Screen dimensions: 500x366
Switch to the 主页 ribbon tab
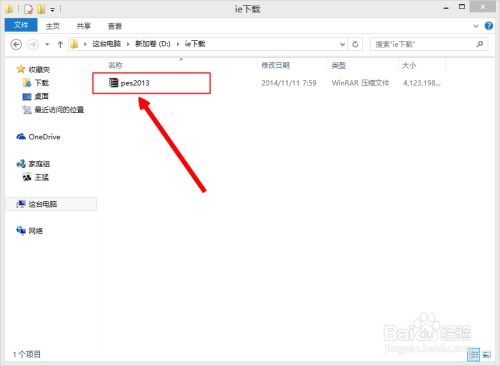pos(53,26)
